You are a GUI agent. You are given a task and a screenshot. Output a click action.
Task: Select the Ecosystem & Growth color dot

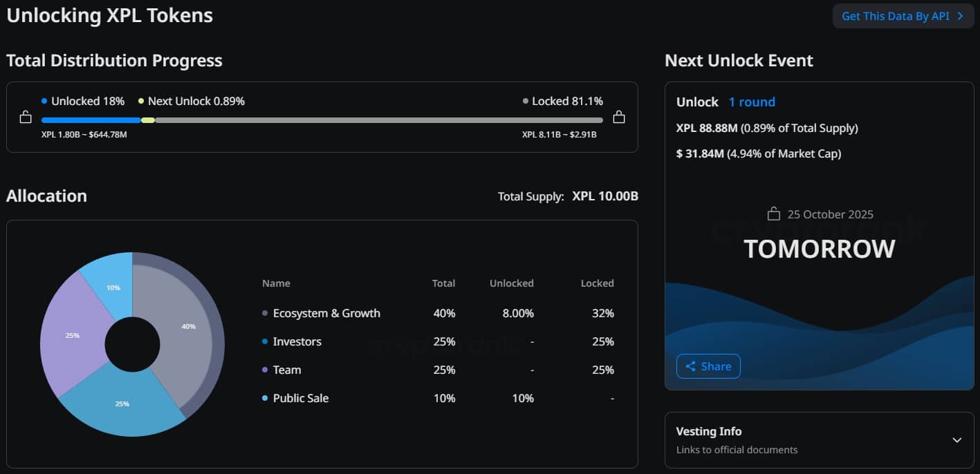[x=264, y=313]
